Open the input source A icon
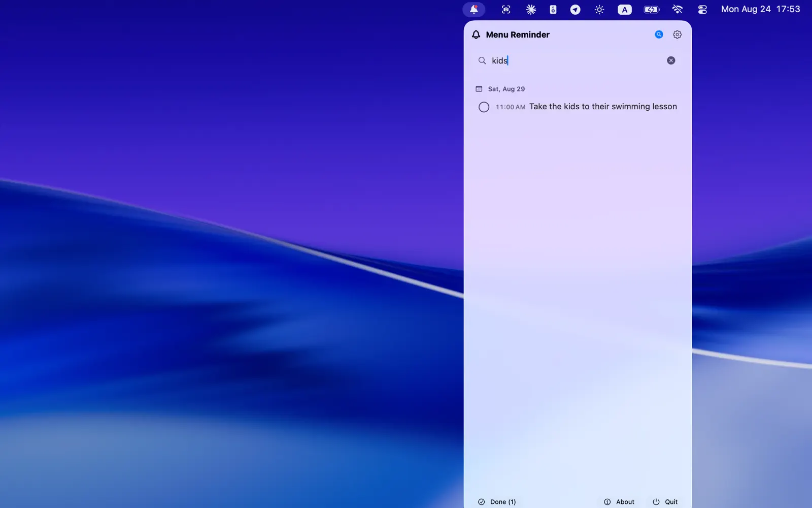The height and width of the screenshot is (508, 812). coord(625,9)
